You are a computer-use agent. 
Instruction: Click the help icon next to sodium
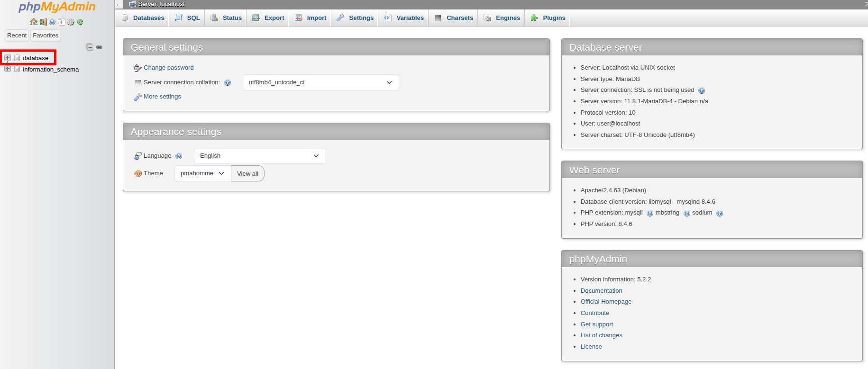[720, 213]
